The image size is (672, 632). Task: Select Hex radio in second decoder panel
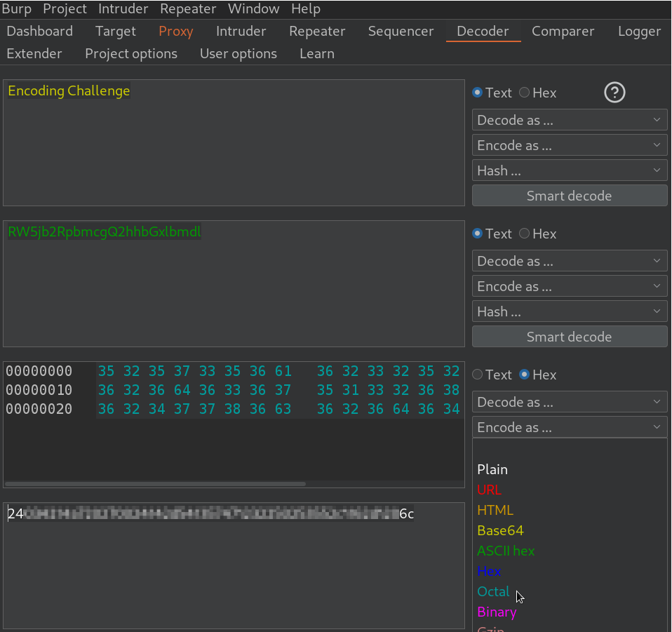[524, 234]
